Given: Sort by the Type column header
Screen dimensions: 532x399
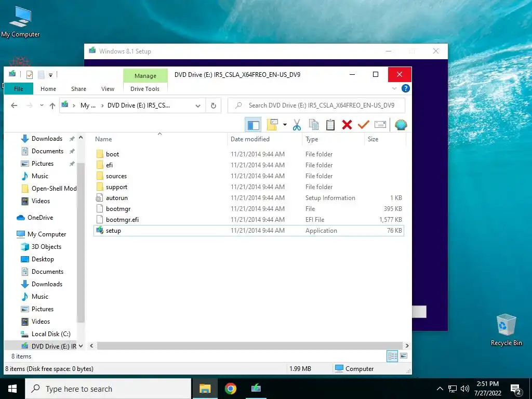Looking at the screenshot, I should click(x=333, y=139).
